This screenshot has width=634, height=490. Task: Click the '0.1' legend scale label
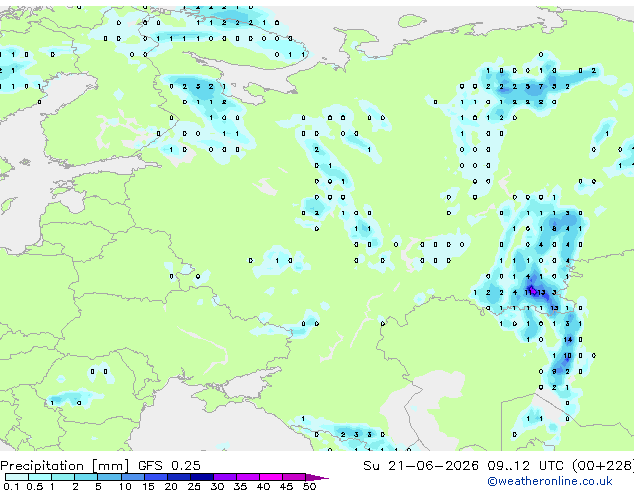12,486
